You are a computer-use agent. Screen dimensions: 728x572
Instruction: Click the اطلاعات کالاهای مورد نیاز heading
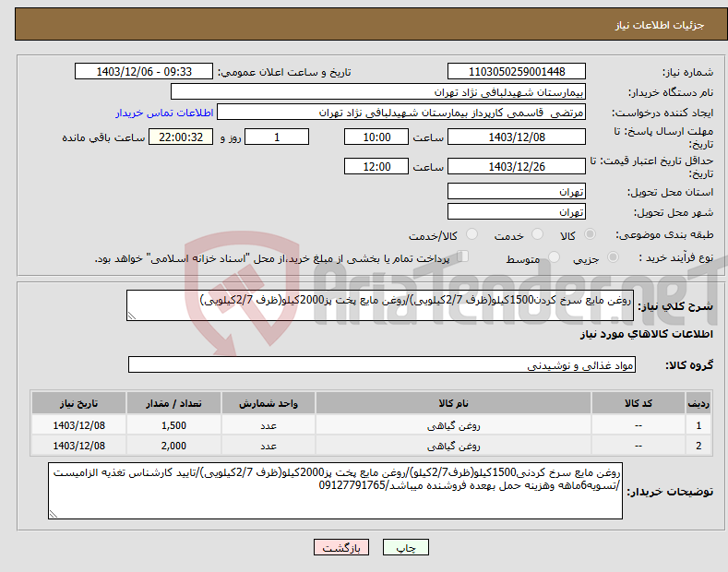pos(646,334)
